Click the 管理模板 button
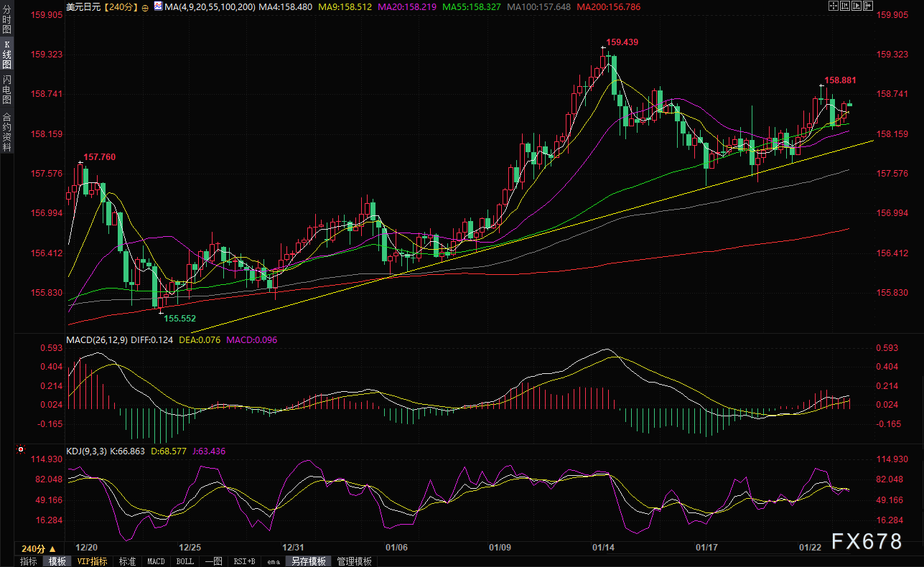924x567 pixels. pyautogui.click(x=354, y=561)
